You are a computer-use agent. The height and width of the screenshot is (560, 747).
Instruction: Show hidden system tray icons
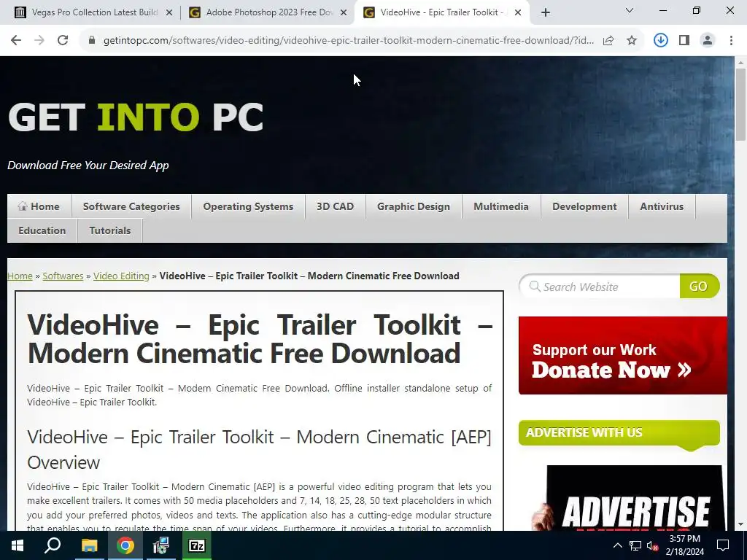click(617, 545)
